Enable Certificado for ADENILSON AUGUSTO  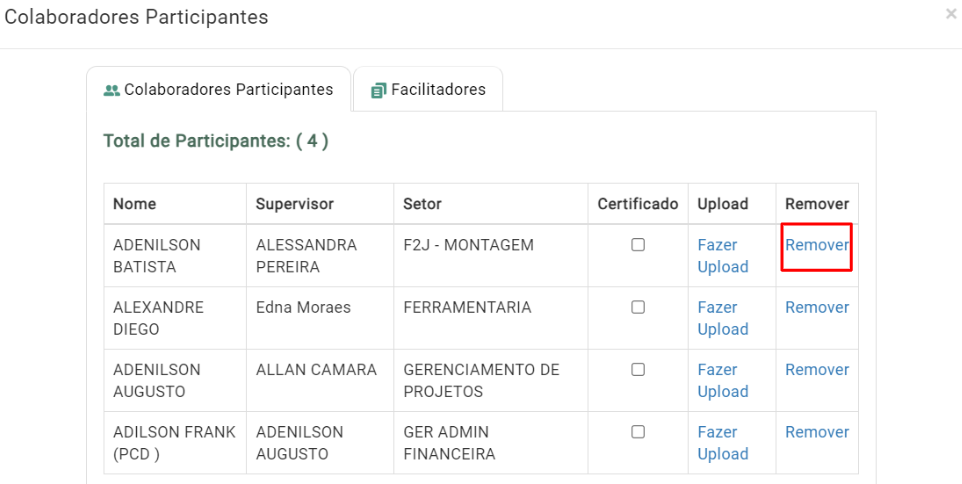tap(638, 369)
